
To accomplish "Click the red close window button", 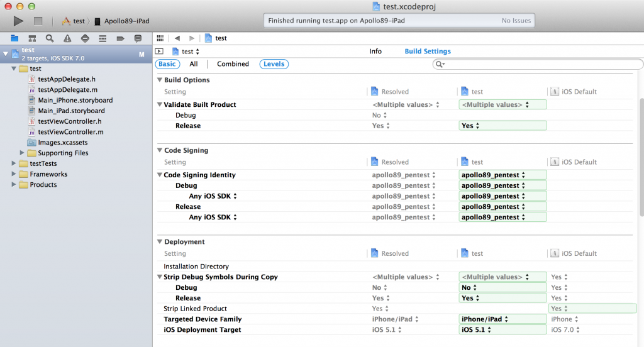I will pos(8,6).
